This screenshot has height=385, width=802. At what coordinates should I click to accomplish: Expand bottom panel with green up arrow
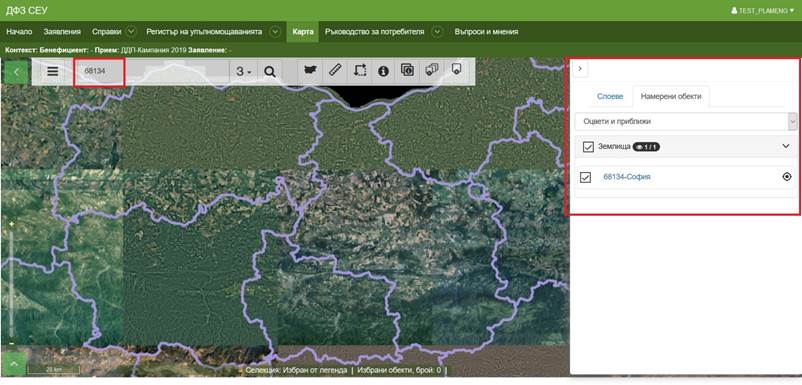pos(14,364)
